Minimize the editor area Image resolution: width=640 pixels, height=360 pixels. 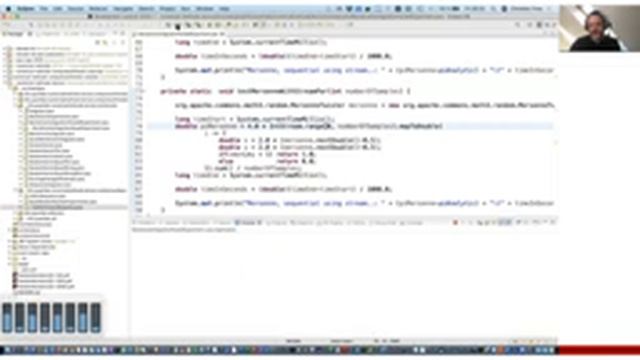[x=545, y=34]
